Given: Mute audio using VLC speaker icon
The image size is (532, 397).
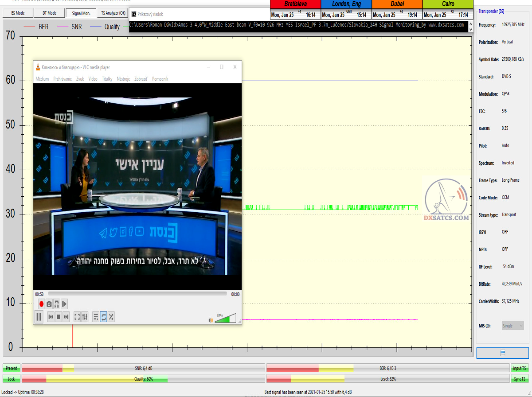Looking at the screenshot, I should [211, 320].
